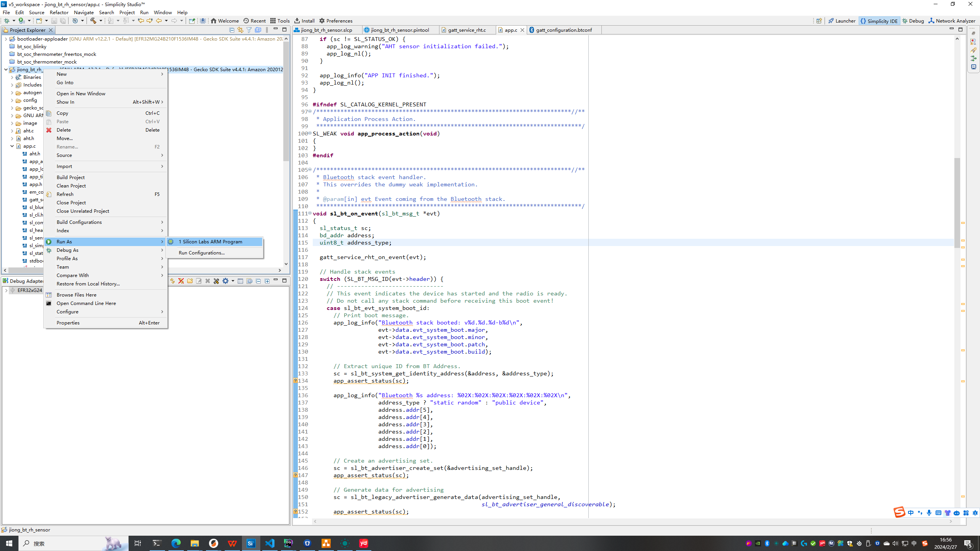This screenshot has width=980, height=551.
Task: Open the Run launch dropdown arrow
Action: (29, 21)
